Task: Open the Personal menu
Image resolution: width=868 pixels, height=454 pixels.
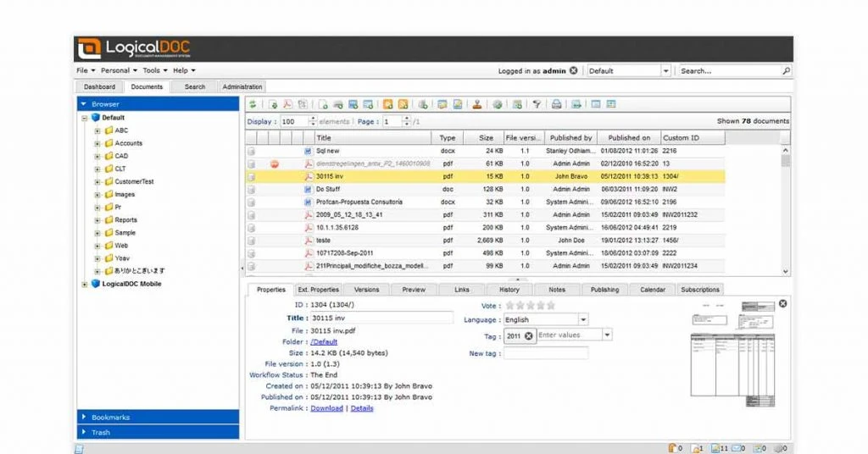Action: click(119, 71)
